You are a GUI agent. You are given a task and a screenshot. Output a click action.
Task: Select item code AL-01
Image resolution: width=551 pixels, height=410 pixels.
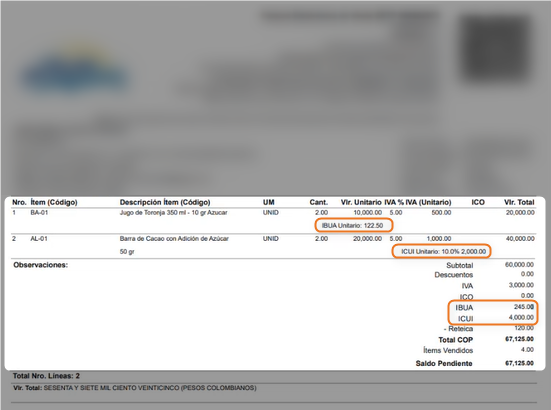pos(39,239)
